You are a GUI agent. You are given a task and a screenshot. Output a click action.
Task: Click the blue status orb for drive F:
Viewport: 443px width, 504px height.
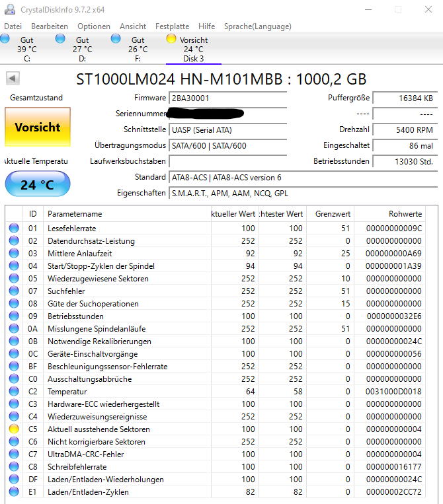116,39
